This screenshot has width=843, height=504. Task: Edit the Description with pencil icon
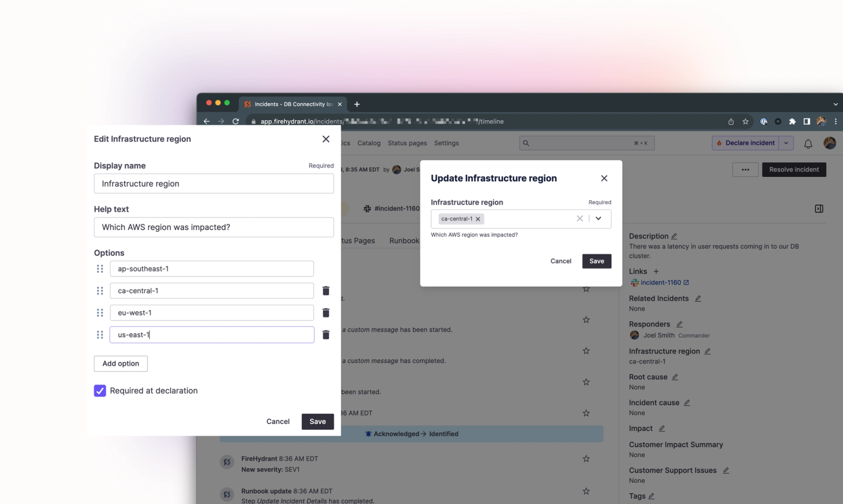click(674, 236)
